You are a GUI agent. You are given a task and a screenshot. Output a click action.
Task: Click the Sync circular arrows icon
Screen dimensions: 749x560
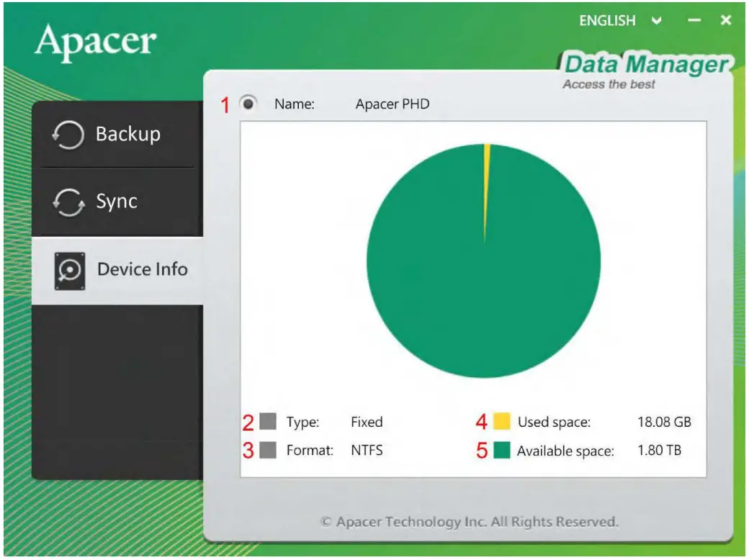[71, 202]
